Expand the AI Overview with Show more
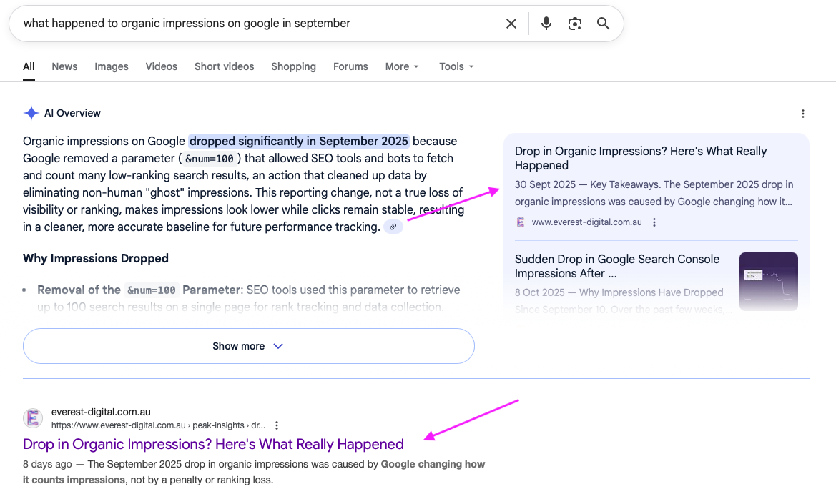 point(248,346)
